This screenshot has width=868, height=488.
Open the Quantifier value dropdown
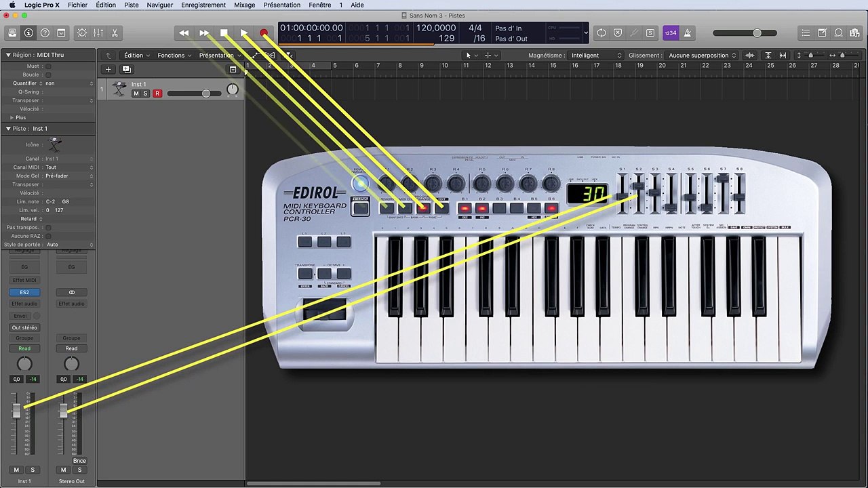[68, 83]
